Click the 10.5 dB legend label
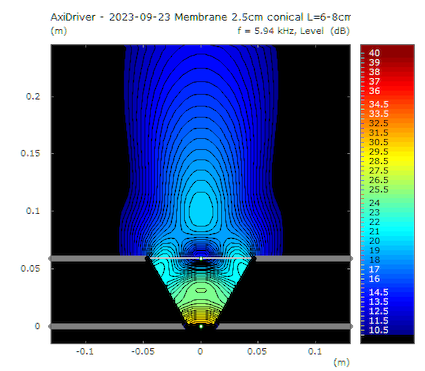Image resolution: width=425 pixels, height=371 pixels. point(379,330)
